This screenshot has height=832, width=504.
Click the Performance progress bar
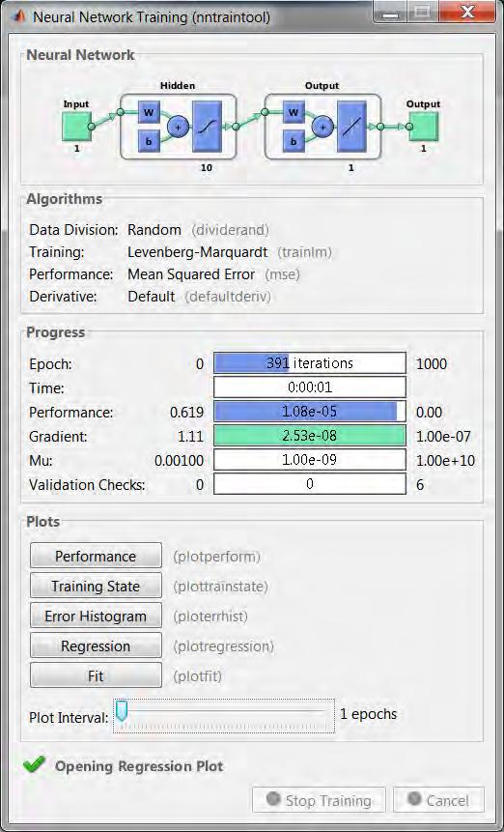click(310, 412)
